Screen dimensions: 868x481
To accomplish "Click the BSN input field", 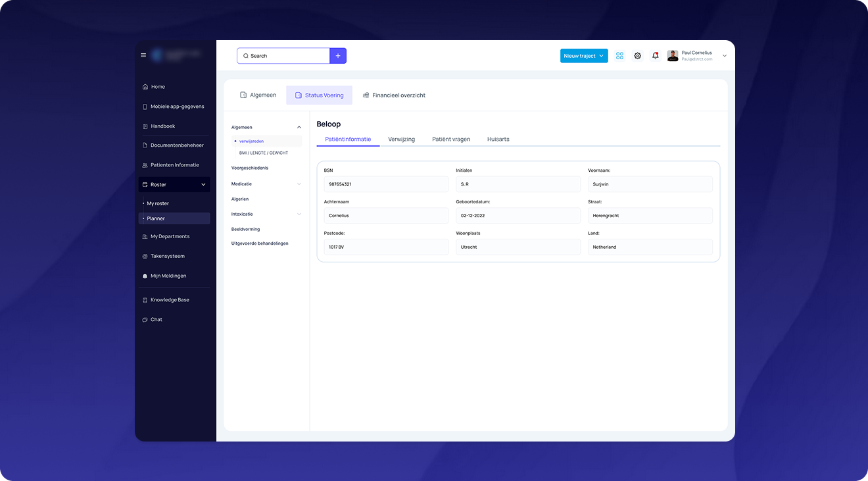I will click(x=386, y=184).
